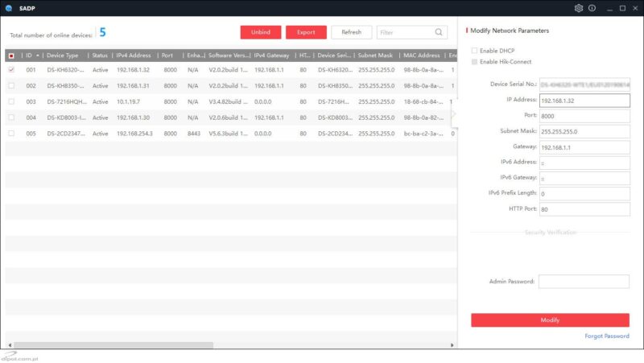Sort by Device Serial column header
644x363 pixels.
tap(334, 56)
